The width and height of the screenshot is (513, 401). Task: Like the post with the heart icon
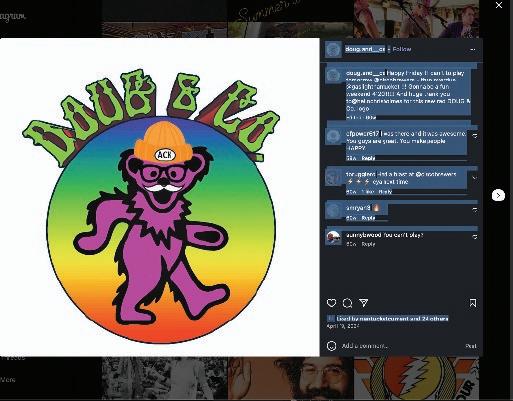(x=331, y=303)
